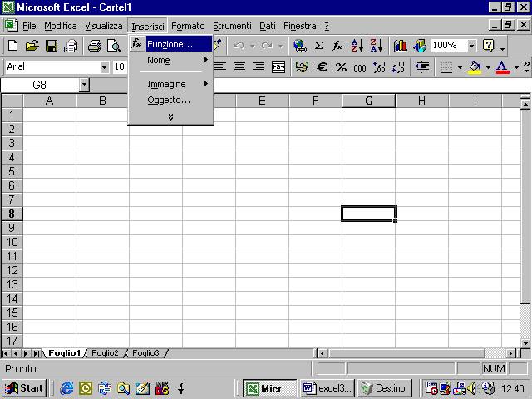
Task: Open the Immagine submenu
Action: point(170,84)
